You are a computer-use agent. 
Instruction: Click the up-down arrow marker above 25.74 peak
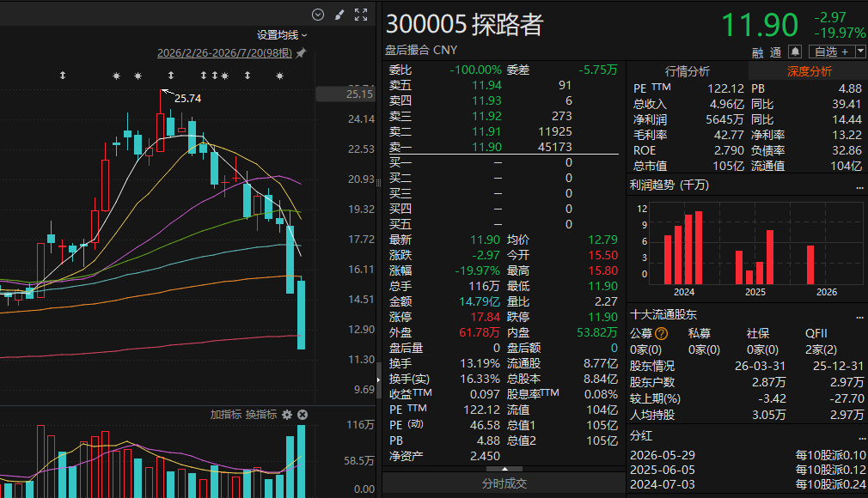click(171, 76)
